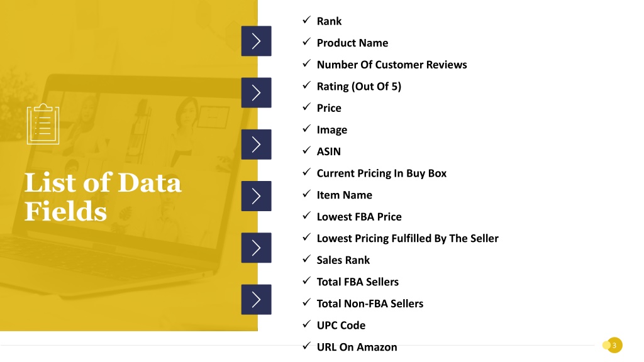Click the checkmark next to Price
Image resolution: width=644 pixels, height=362 pixels.
click(306, 107)
